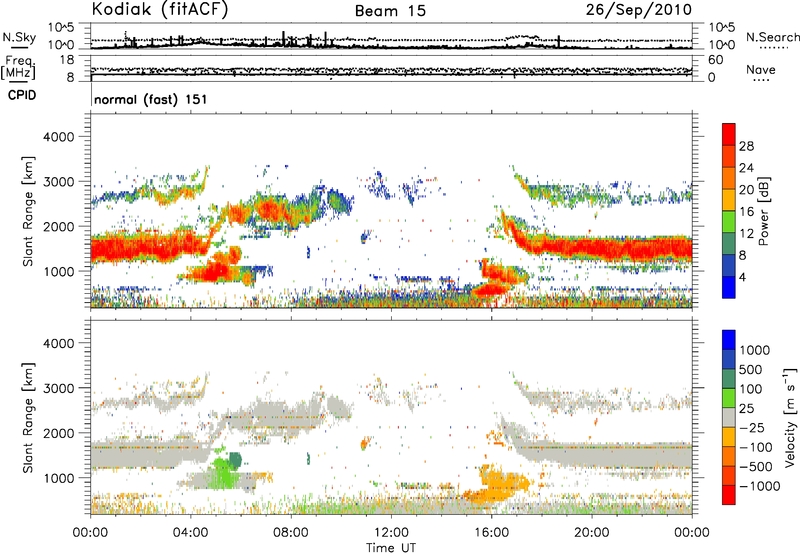The width and height of the screenshot is (800, 554).
Task: Click the "12:00" time tick label
Action: pos(391,533)
